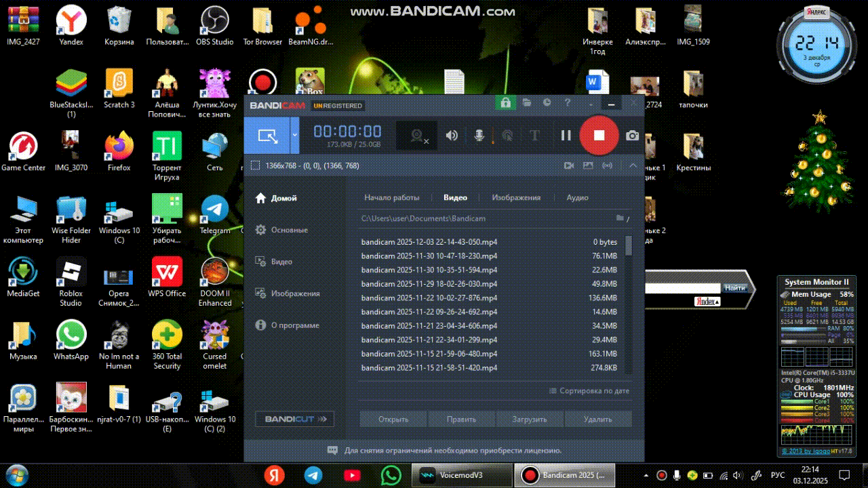Toggle speaker sound recording in Bandicam
Viewport: 868px width, 488px height.
[x=452, y=136]
